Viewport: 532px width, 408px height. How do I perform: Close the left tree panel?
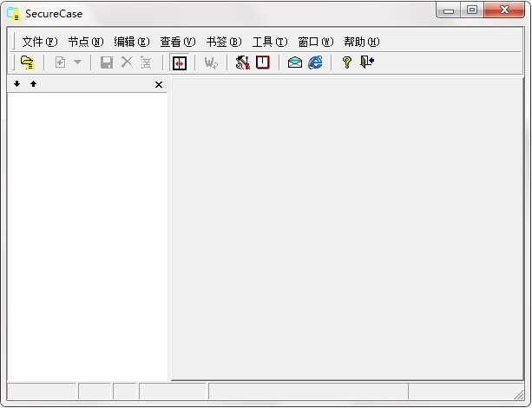159,84
